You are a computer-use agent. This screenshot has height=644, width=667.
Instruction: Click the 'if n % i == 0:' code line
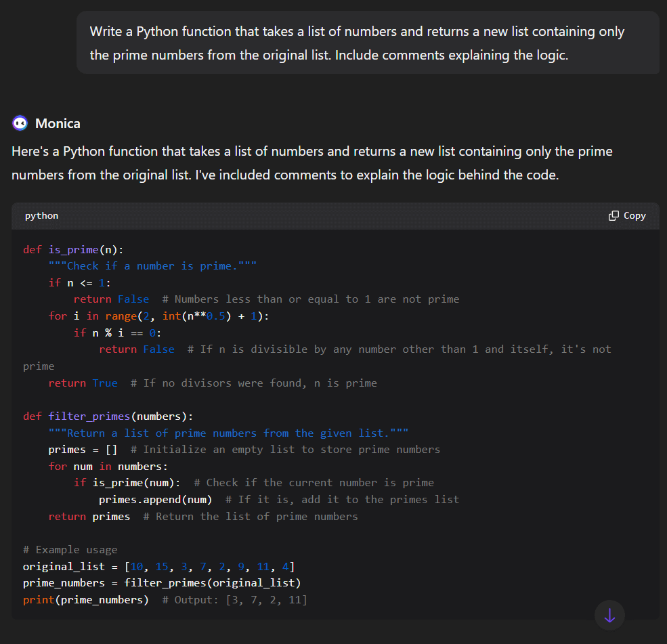click(x=117, y=332)
